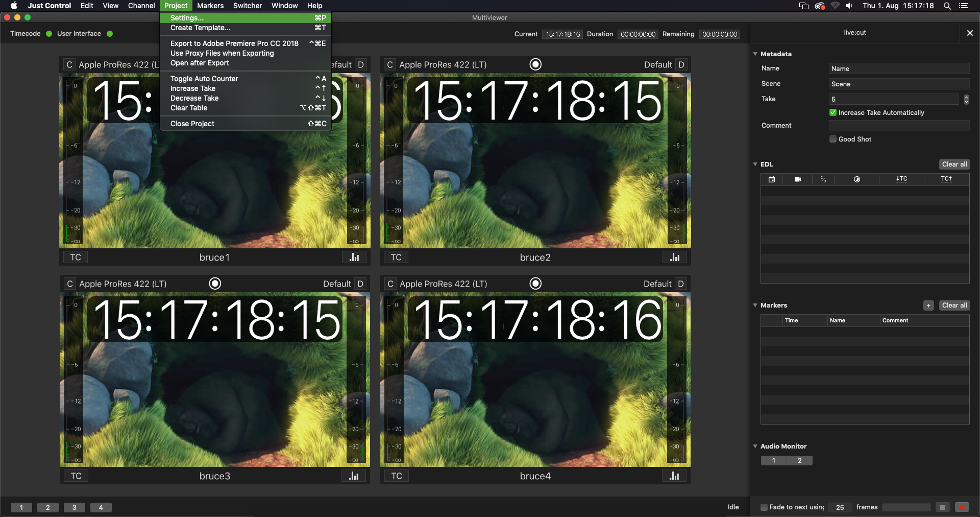Click the EDL clock duration column icon
This screenshot has height=517, width=980.
point(857,179)
